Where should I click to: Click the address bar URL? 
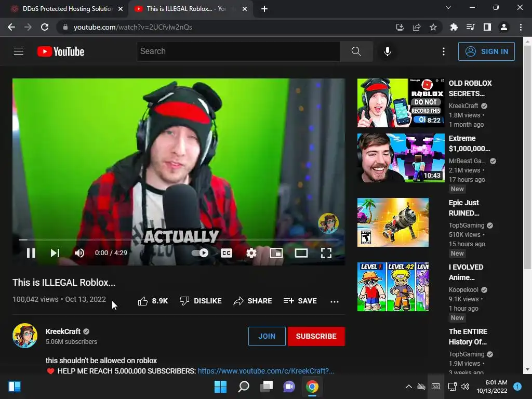132,27
